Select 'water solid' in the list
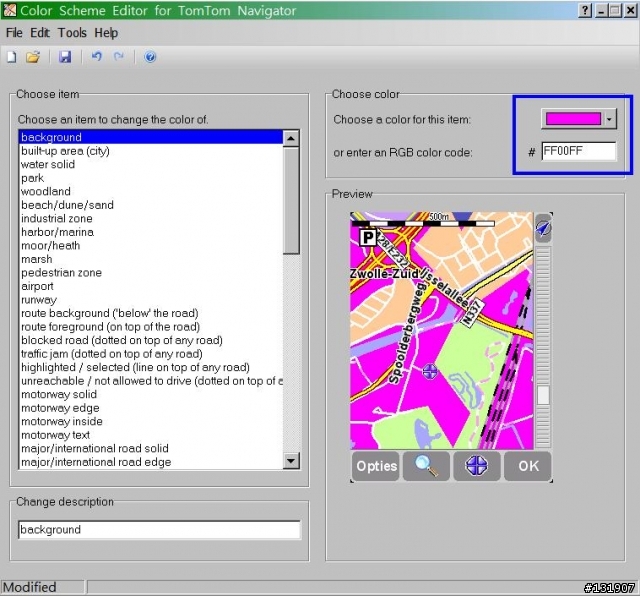This screenshot has height=596, width=640. coord(151,165)
